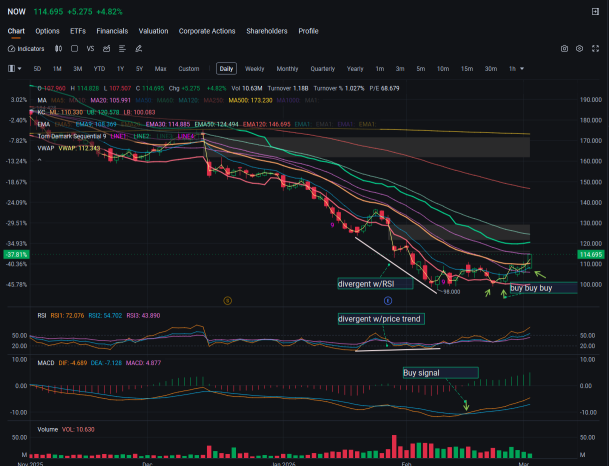609x466 pixels.
Task: Toggle the square frame tool icon
Action: pyautogui.click(x=74, y=49)
